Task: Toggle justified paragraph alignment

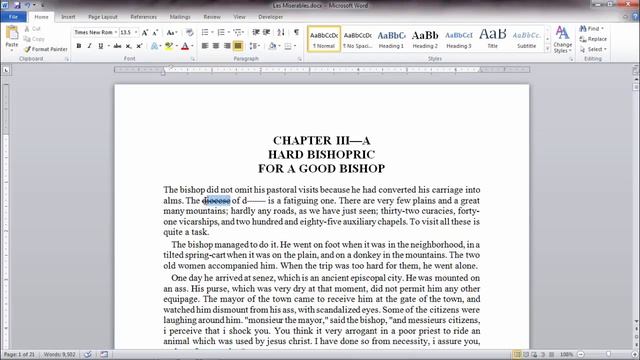Action: [x=238, y=46]
